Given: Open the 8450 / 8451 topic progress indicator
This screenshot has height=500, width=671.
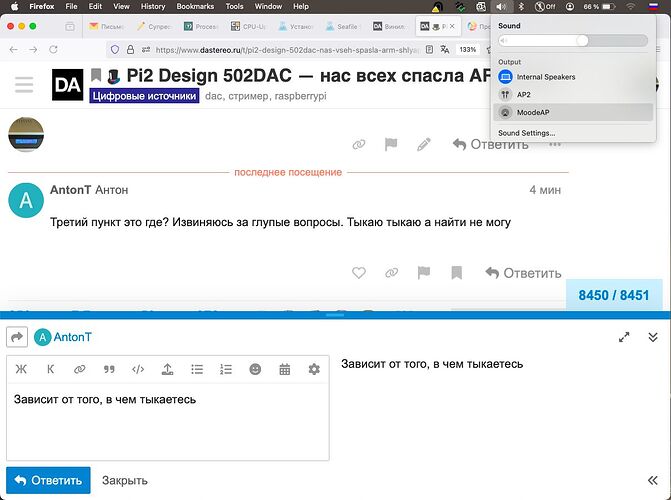Looking at the screenshot, I should pyautogui.click(x=614, y=295).
